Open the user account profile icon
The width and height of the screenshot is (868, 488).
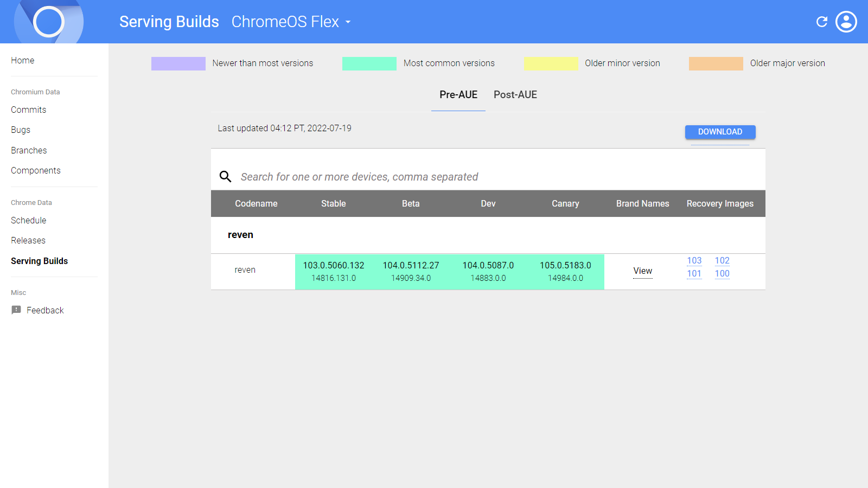(x=846, y=22)
